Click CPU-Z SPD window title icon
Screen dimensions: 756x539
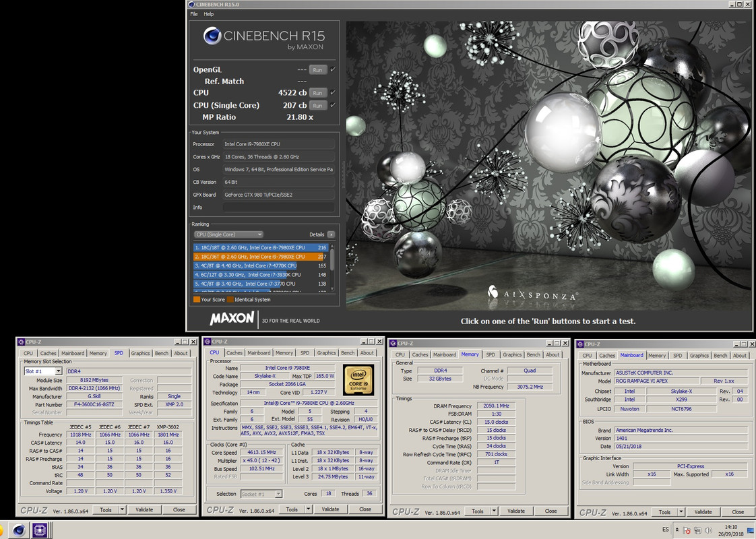click(x=21, y=342)
